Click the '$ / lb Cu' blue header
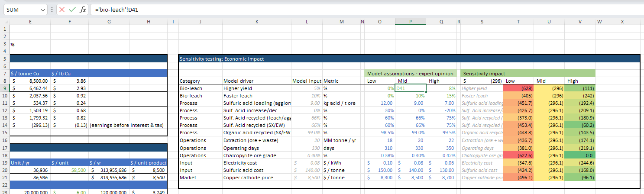The image size is (644, 194). tap(69, 74)
